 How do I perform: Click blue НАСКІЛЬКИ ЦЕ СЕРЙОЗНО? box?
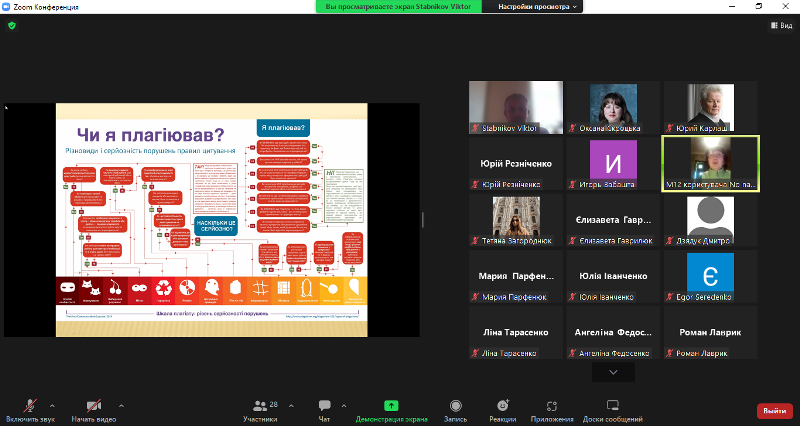pyautogui.click(x=216, y=225)
